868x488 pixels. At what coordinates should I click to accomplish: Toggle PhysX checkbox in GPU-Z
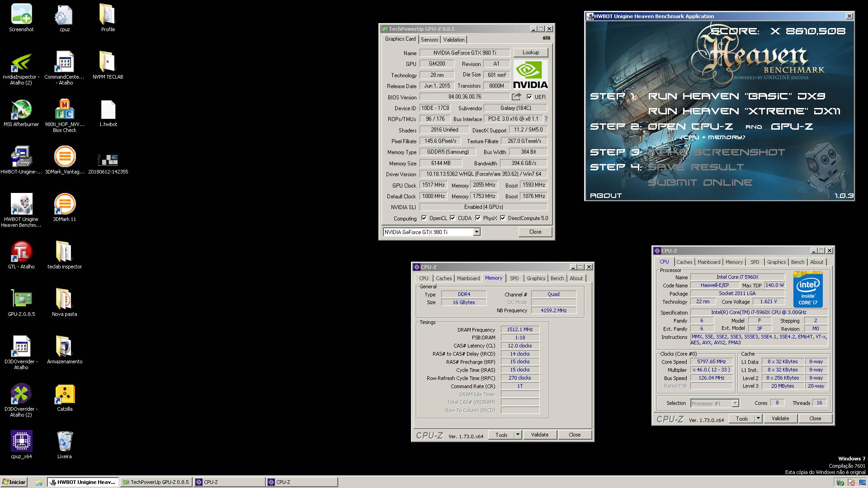pos(478,218)
